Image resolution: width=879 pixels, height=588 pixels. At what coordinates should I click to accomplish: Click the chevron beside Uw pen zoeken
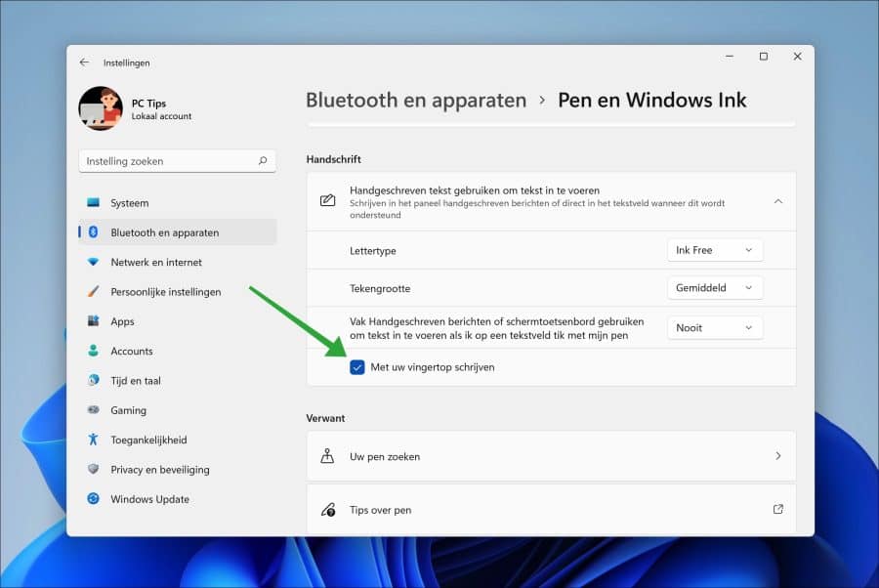coord(778,456)
